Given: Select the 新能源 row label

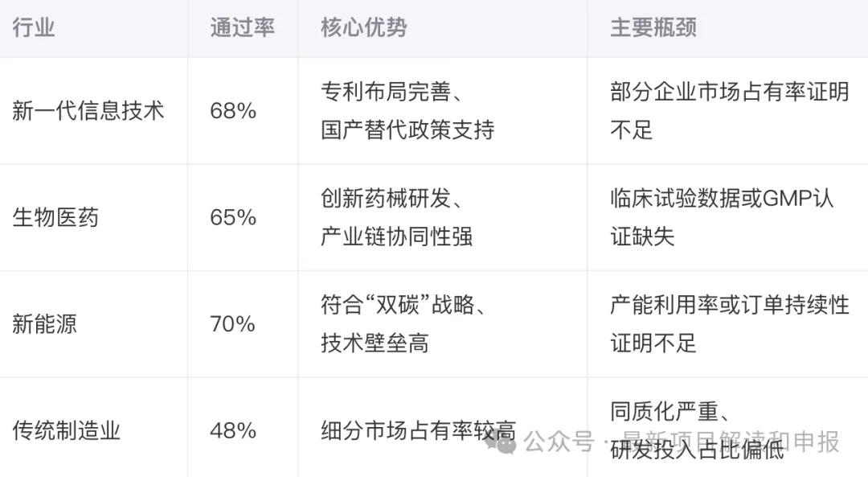Looking at the screenshot, I should (x=44, y=324).
